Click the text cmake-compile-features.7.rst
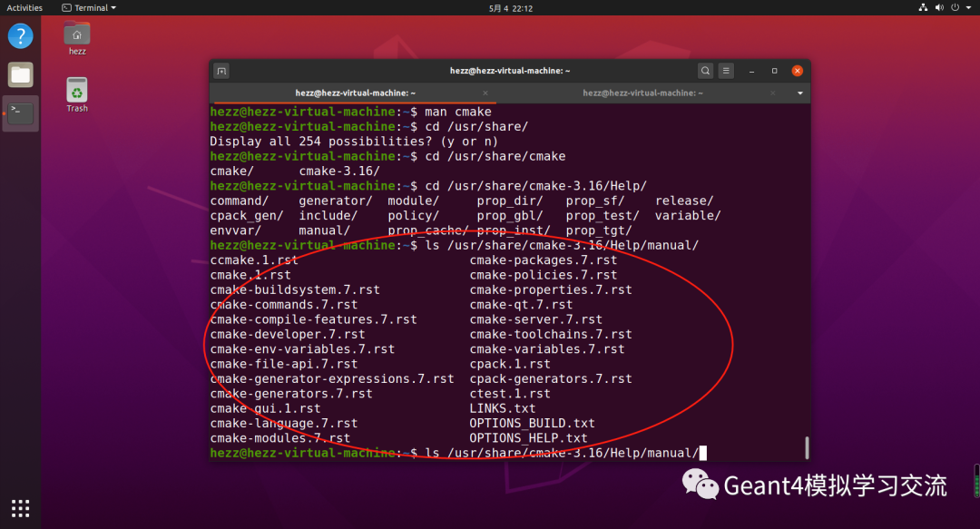This screenshot has height=529, width=980. click(313, 319)
